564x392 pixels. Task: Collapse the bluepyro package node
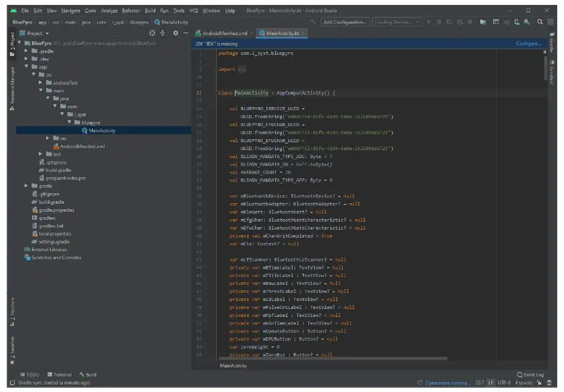[x=70, y=122]
